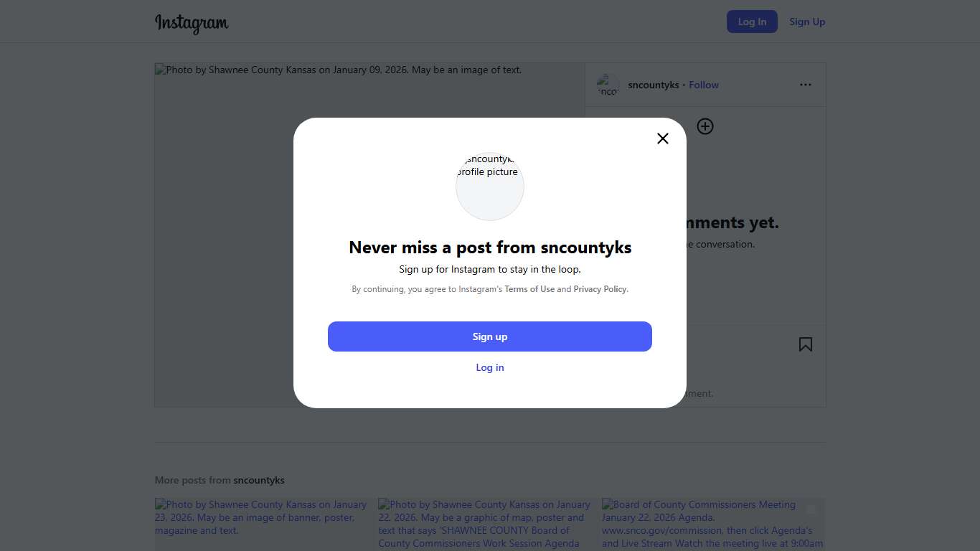Follow the sncountyks account
Image resolution: width=980 pixels, height=551 pixels.
(704, 85)
